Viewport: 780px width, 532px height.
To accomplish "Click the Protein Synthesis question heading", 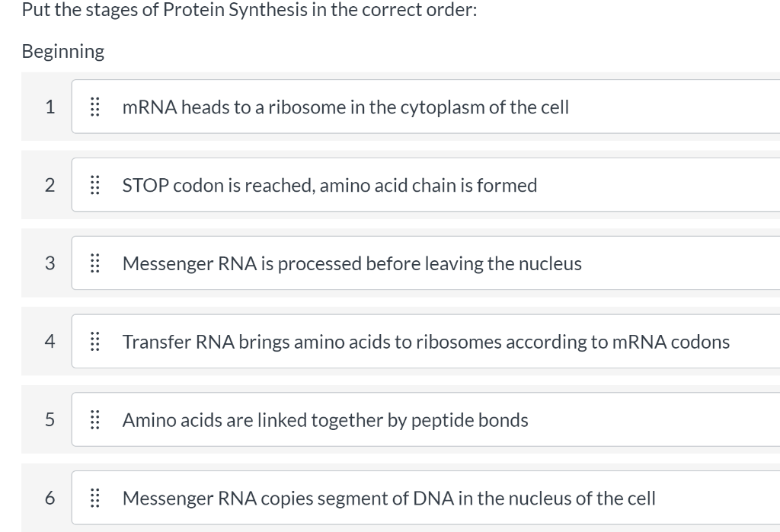I will 249,10.
